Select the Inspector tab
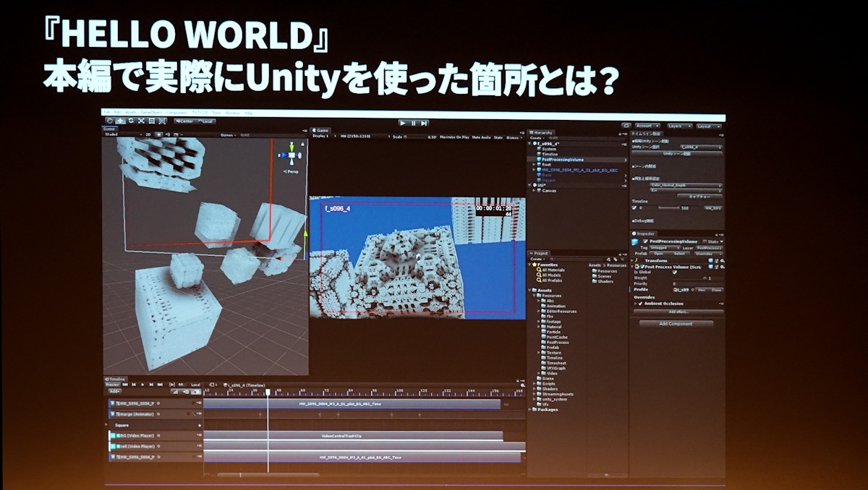This screenshot has width=868, height=490. [x=644, y=234]
